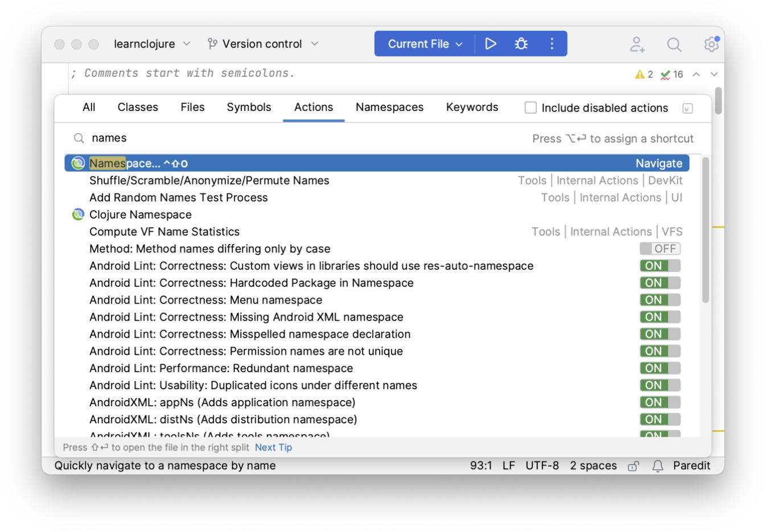Switch to the Keywords tab

click(x=472, y=108)
